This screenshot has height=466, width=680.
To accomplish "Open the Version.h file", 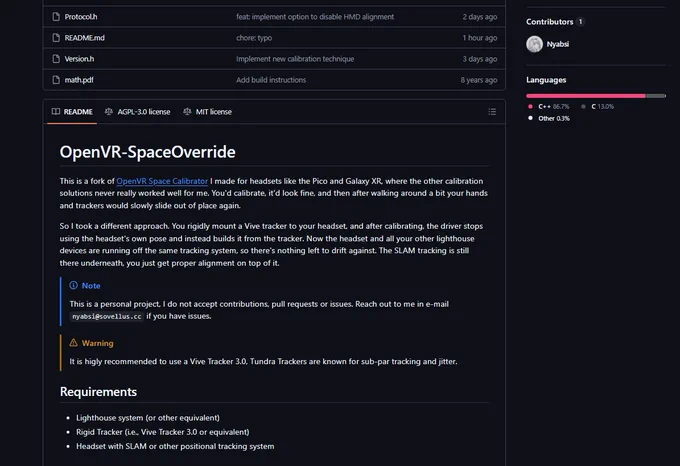I will click(79, 59).
